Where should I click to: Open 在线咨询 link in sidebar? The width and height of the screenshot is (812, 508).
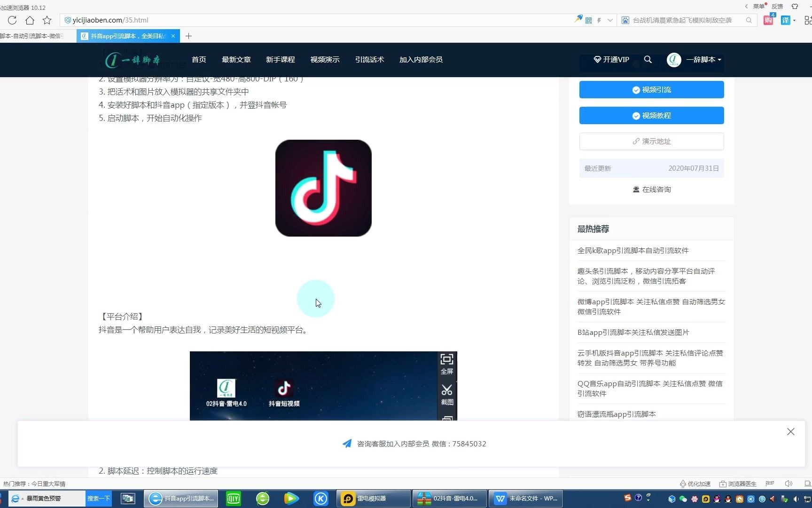[x=651, y=189]
